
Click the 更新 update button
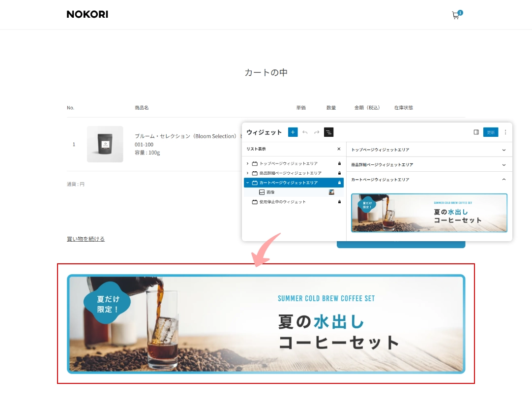491,132
